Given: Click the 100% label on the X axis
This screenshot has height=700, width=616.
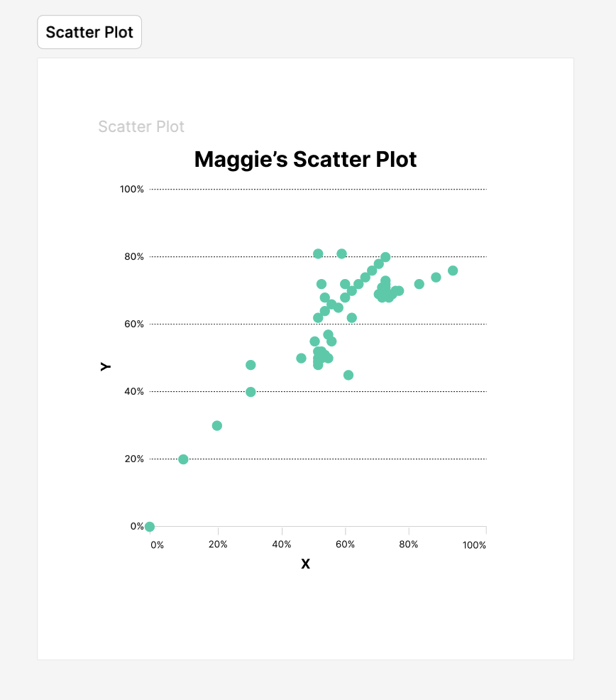Looking at the screenshot, I should point(474,545).
